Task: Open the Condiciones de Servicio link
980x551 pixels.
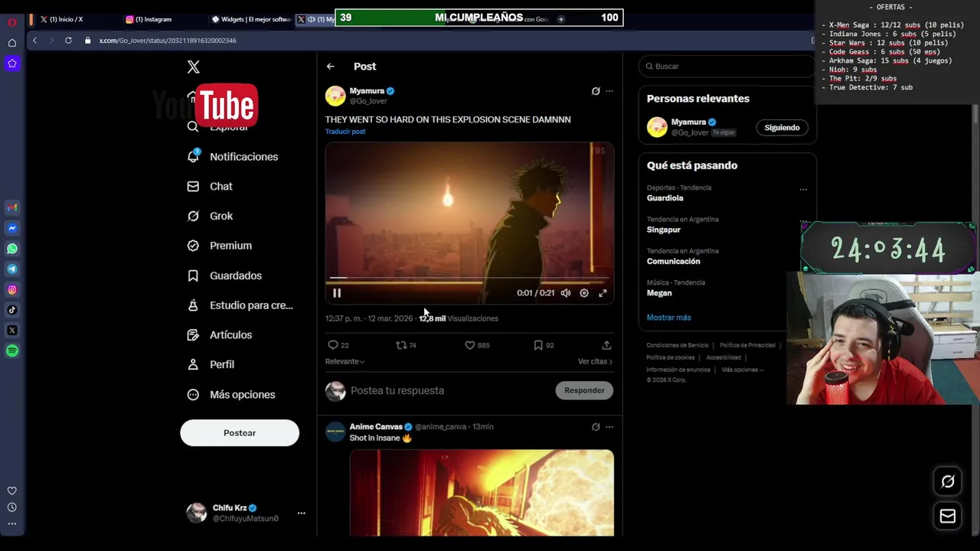Action: [678, 346]
